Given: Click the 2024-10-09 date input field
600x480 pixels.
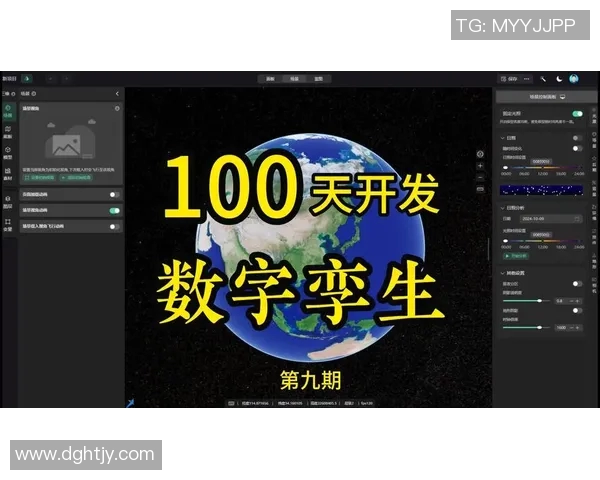Looking at the screenshot, I should click(551, 219).
